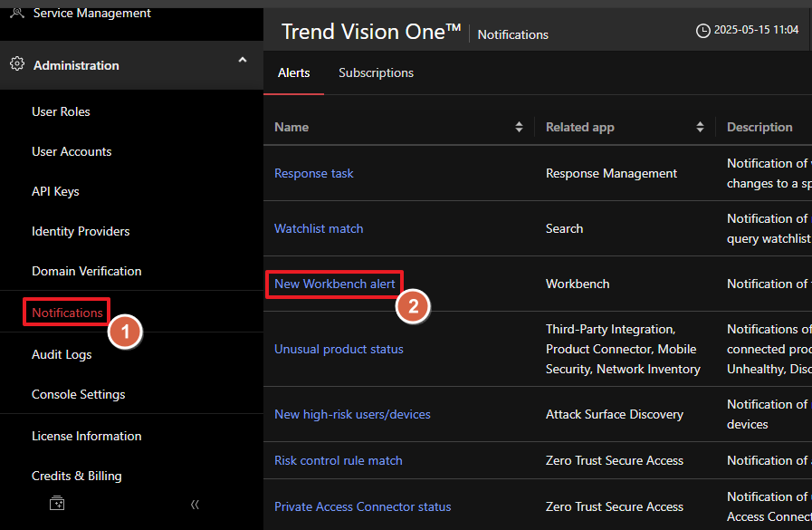
Task: Open New high-risk users/devices alert
Action: [x=352, y=414]
